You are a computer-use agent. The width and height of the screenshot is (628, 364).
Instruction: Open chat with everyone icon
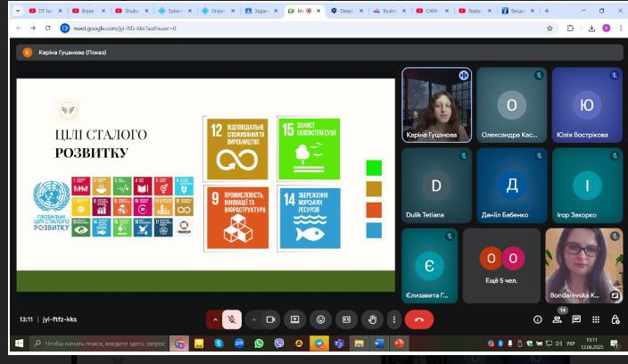click(576, 319)
